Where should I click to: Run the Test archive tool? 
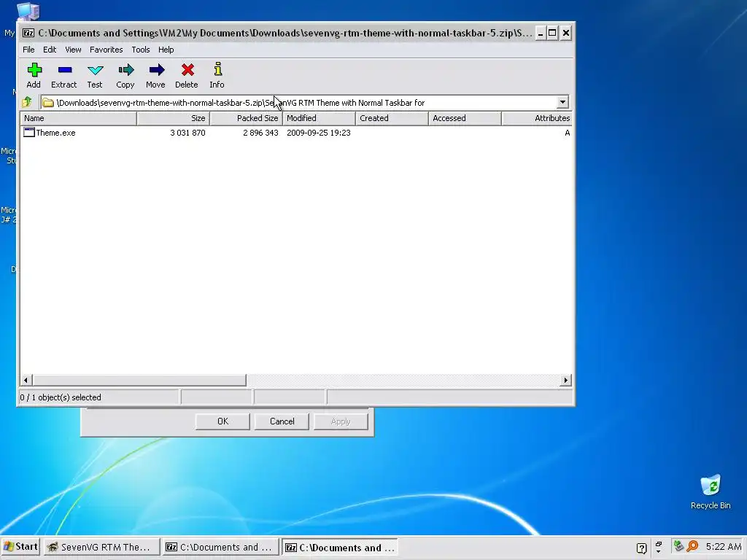[96, 70]
